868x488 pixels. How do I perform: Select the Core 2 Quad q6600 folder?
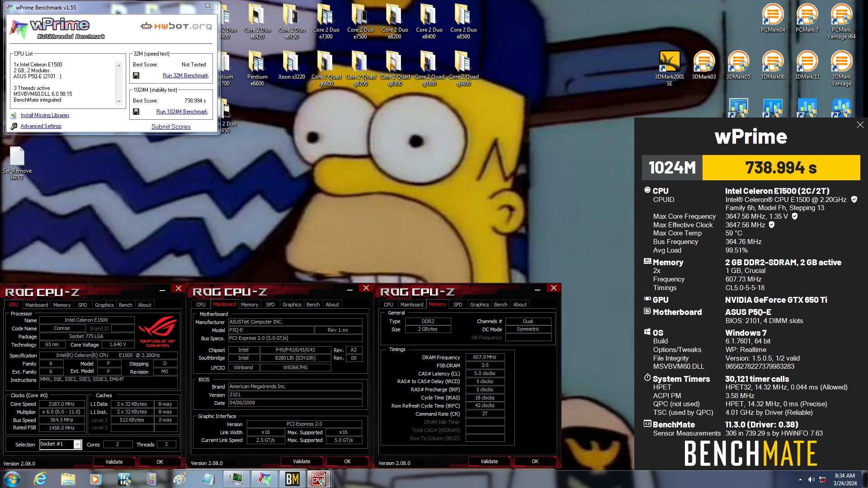(326, 68)
